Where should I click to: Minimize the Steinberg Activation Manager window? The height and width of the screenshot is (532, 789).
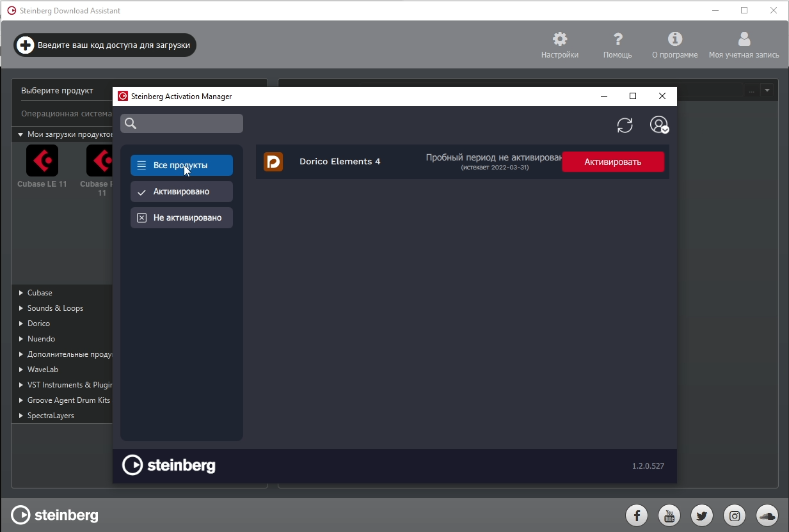pos(604,97)
